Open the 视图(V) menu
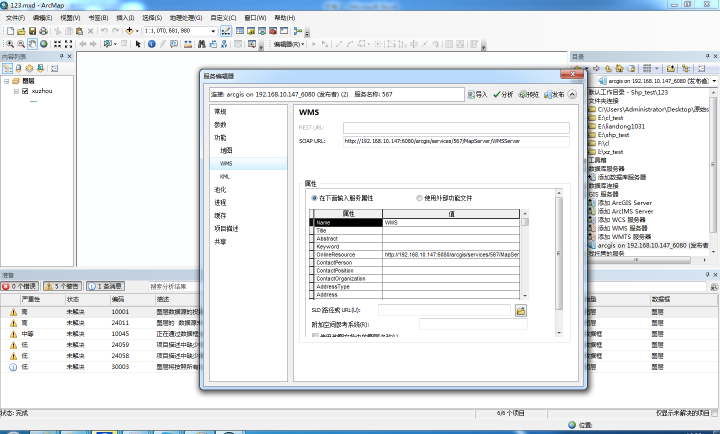This screenshot has height=434, width=720. coord(70,18)
